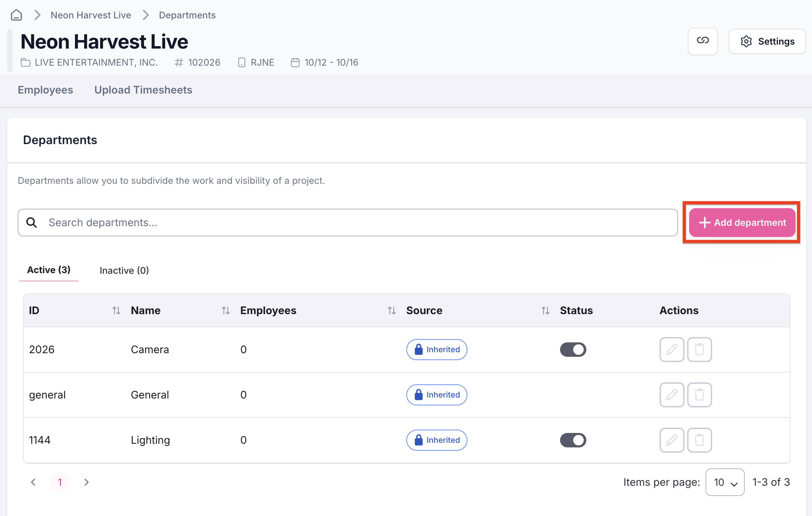This screenshot has height=516, width=812.
Task: Toggle Camera department status switch
Action: 573,350
